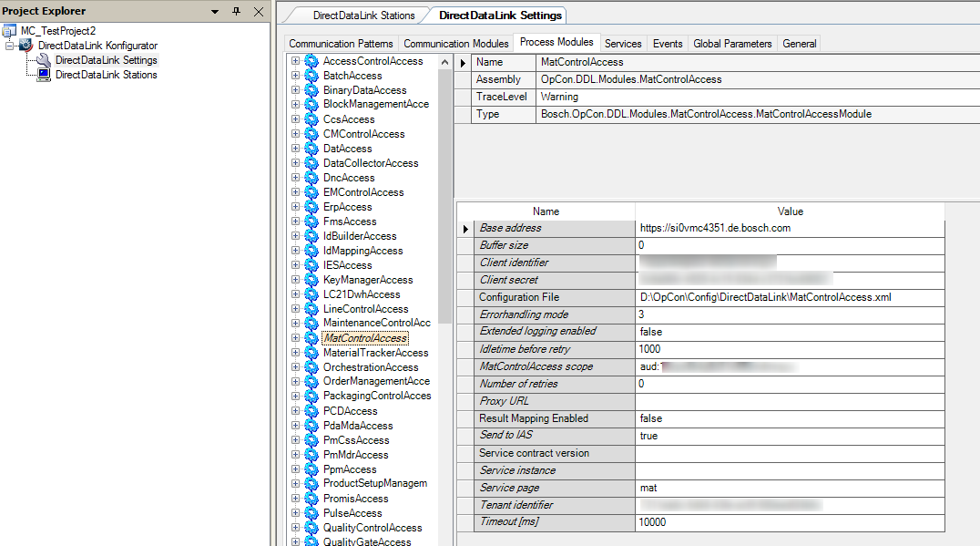Click the BatchAccess gear icon

click(x=311, y=76)
